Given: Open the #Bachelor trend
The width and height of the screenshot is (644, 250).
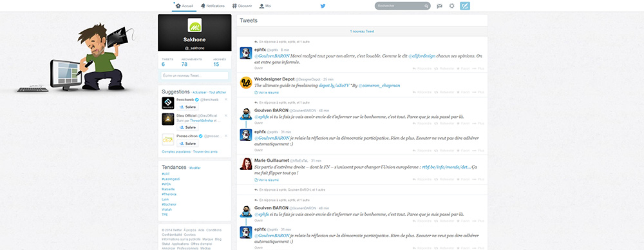Looking at the screenshot, I should [x=169, y=204].
